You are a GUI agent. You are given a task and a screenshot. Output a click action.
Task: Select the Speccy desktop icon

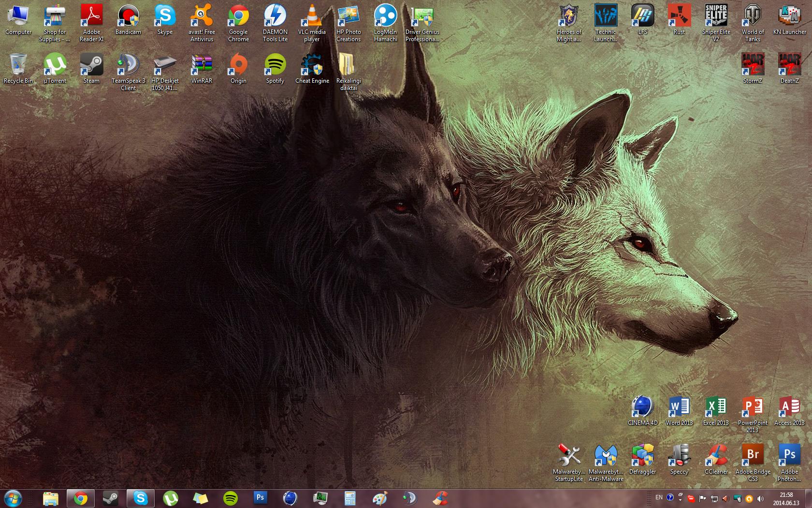pos(680,460)
